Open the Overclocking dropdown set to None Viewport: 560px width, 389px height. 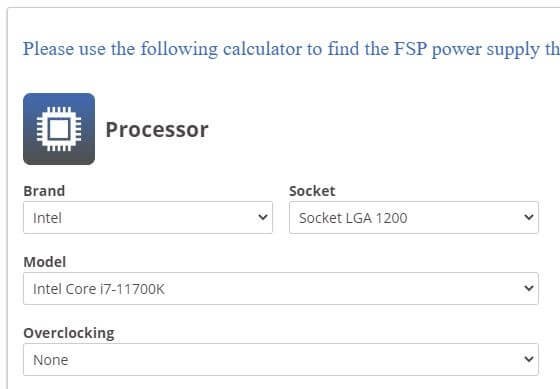tap(281, 359)
